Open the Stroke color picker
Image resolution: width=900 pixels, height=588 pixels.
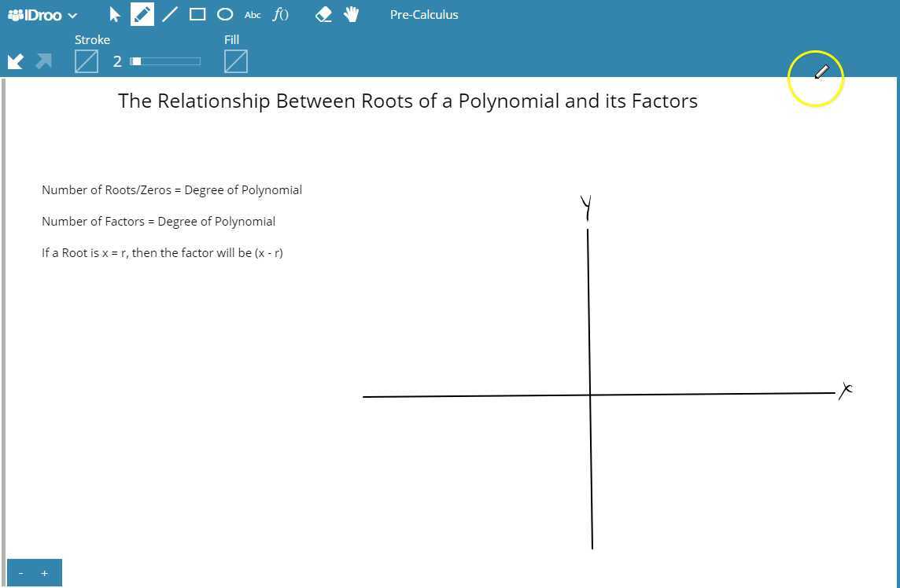87,61
